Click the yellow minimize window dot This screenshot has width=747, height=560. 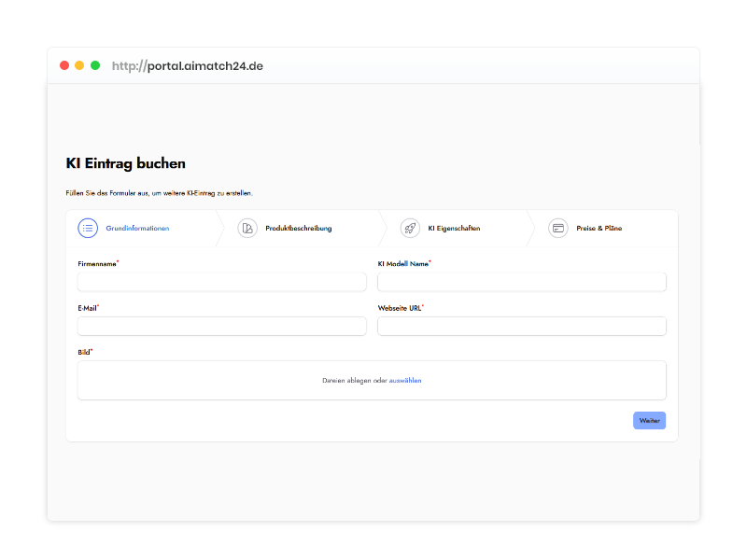79,65
